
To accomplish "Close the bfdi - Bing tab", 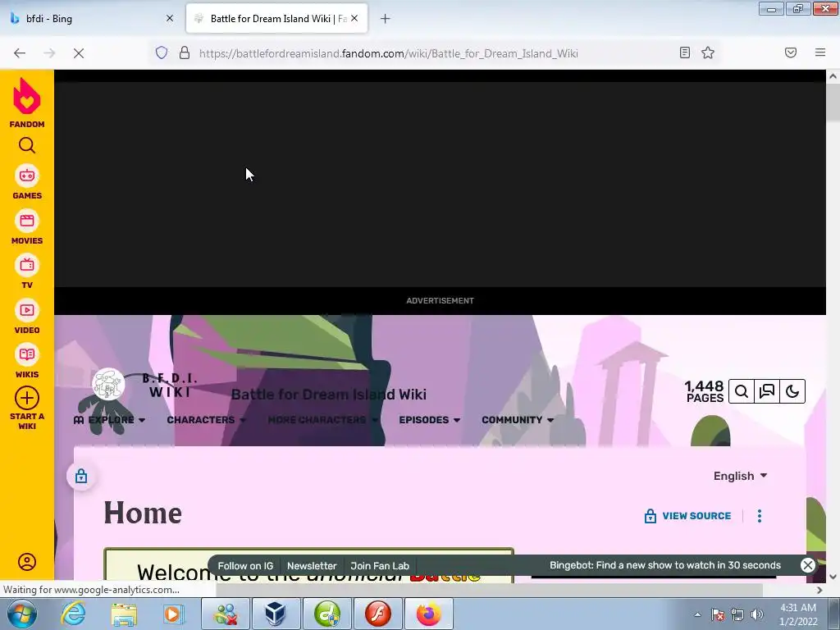I will (170, 18).
